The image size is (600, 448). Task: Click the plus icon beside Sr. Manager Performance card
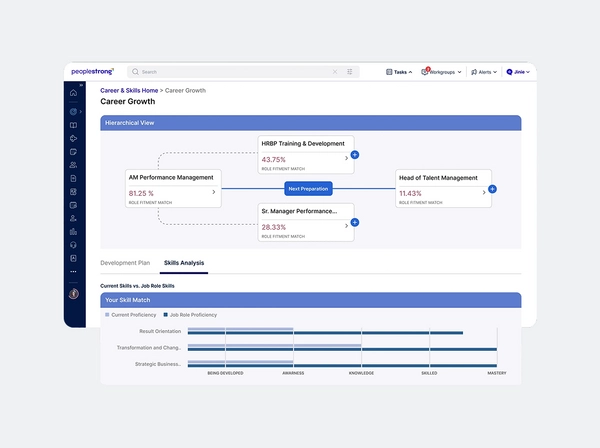tap(355, 226)
